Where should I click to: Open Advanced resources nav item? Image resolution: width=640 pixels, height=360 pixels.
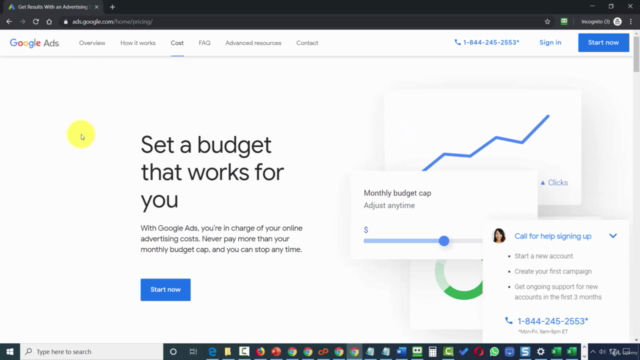click(253, 43)
